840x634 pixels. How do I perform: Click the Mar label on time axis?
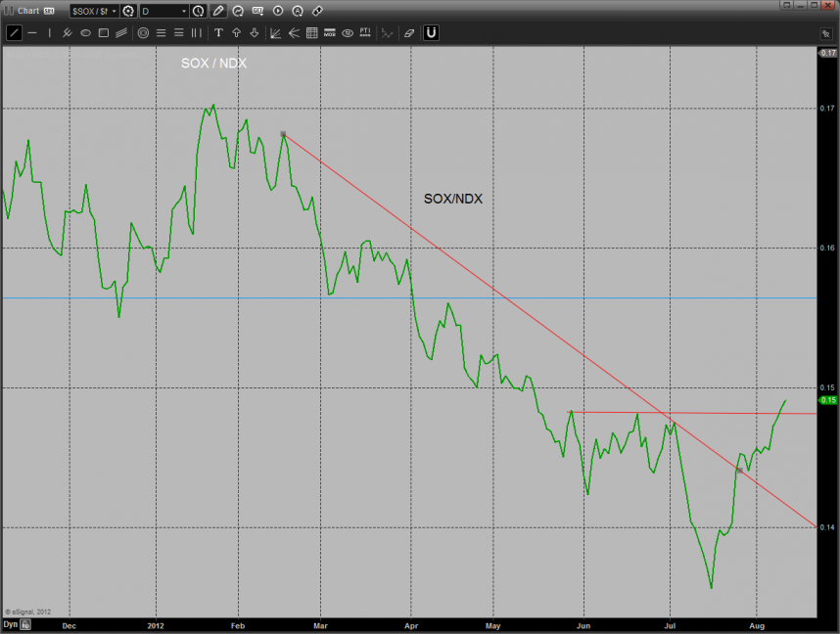320,625
